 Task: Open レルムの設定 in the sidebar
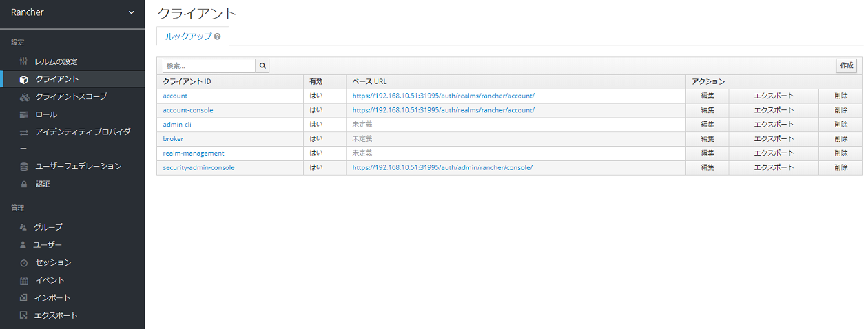point(56,61)
